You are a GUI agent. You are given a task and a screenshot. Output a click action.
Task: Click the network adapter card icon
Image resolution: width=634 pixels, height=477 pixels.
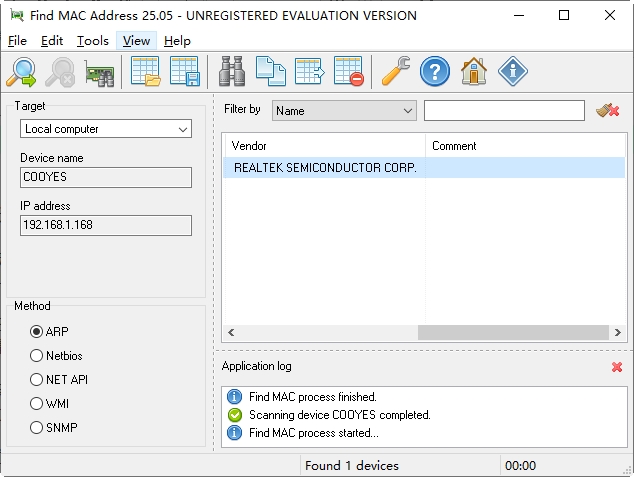(x=99, y=72)
